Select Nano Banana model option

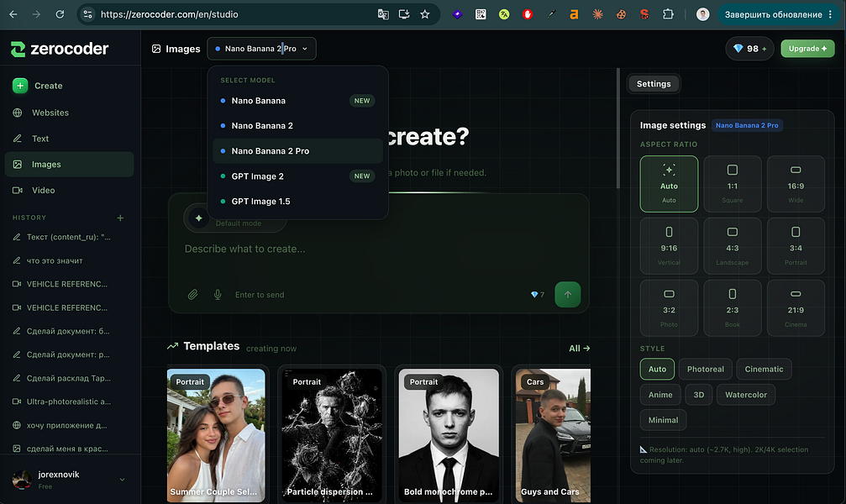(x=298, y=101)
